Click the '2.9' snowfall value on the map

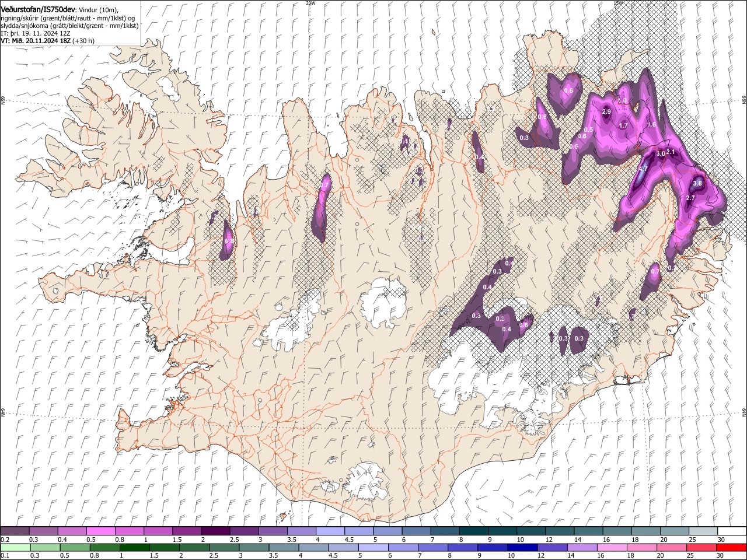pyautogui.click(x=606, y=111)
